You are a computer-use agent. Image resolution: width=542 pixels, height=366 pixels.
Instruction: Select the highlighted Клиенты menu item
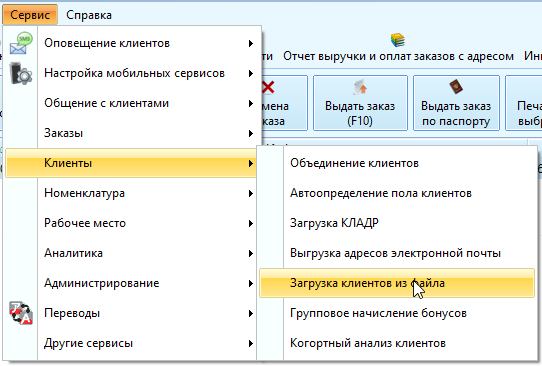point(131,163)
